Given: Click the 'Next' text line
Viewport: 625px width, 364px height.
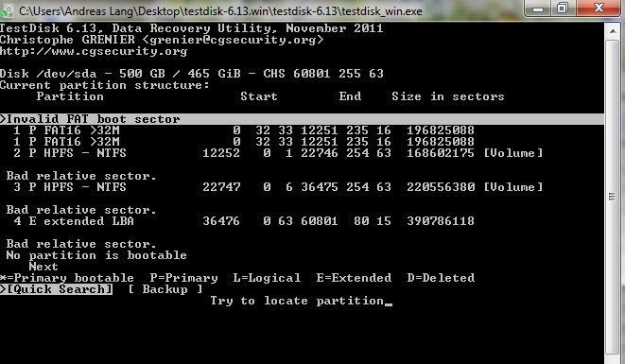Looking at the screenshot, I should coord(43,267).
